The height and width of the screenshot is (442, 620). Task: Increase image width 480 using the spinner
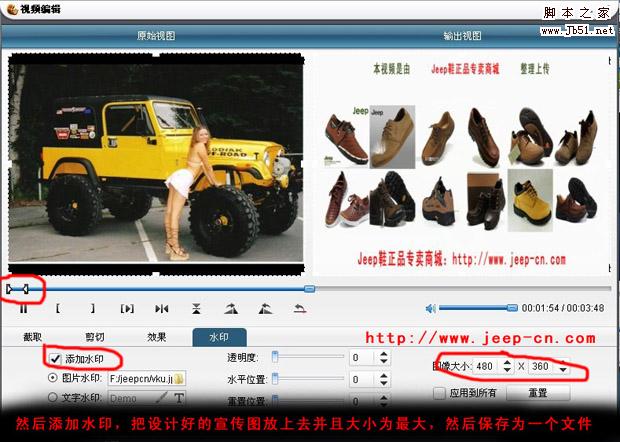click(506, 363)
